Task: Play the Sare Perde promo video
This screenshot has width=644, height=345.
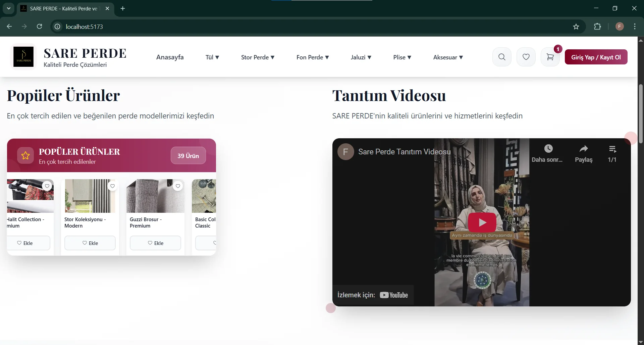Action: pos(482,222)
